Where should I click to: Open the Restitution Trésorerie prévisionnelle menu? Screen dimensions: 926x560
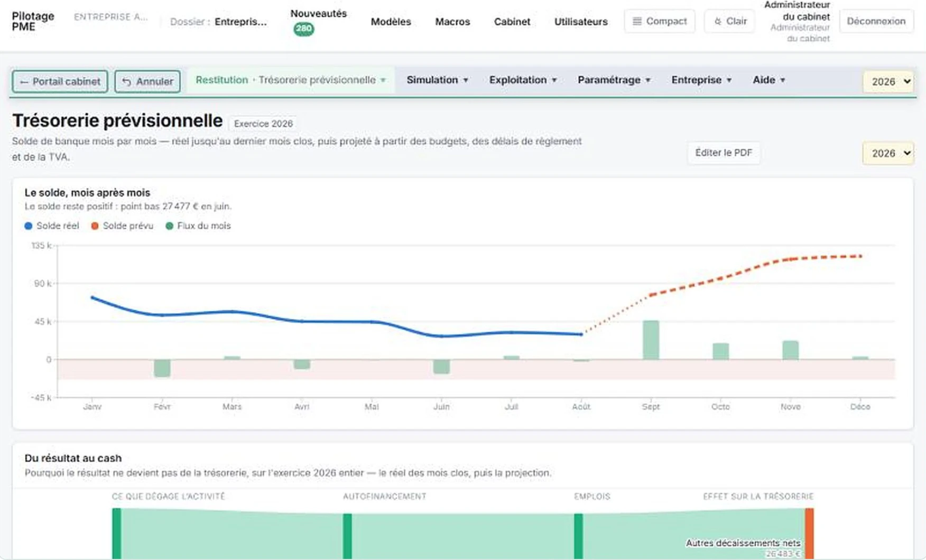tap(291, 80)
